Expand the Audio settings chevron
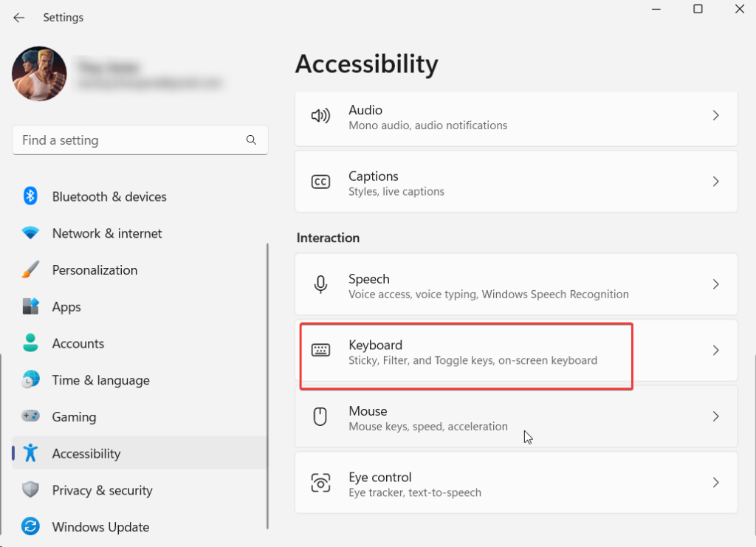 pos(715,116)
